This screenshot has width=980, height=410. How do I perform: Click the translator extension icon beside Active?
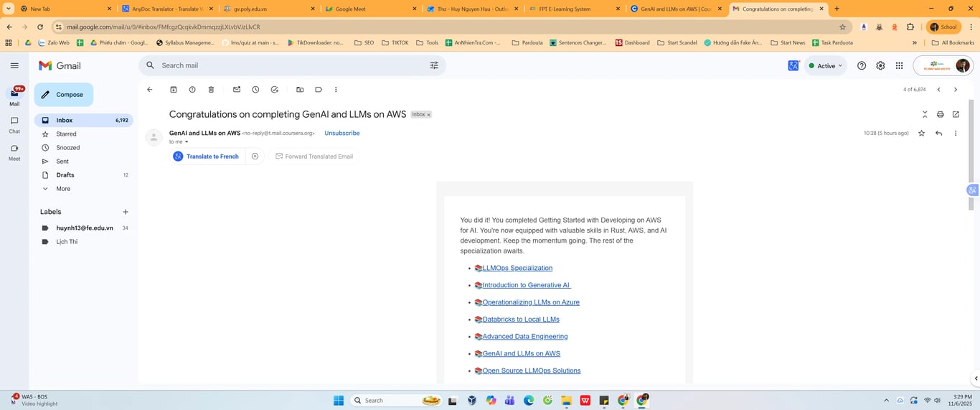tap(793, 65)
